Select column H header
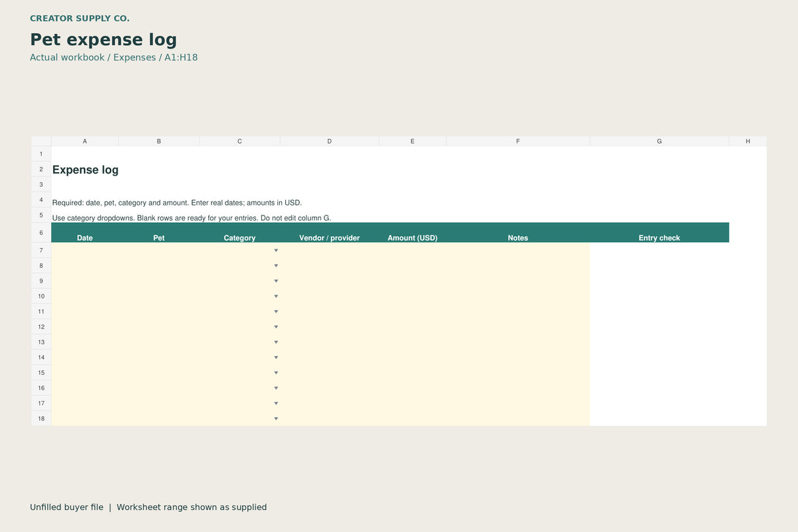This screenshot has width=798, height=532. point(748,141)
